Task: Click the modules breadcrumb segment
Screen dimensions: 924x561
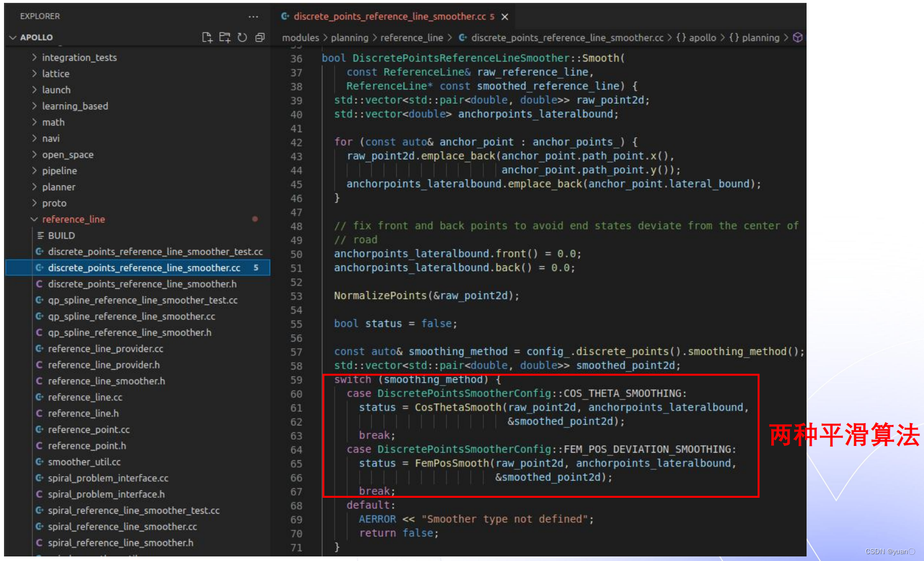Action: tap(300, 38)
